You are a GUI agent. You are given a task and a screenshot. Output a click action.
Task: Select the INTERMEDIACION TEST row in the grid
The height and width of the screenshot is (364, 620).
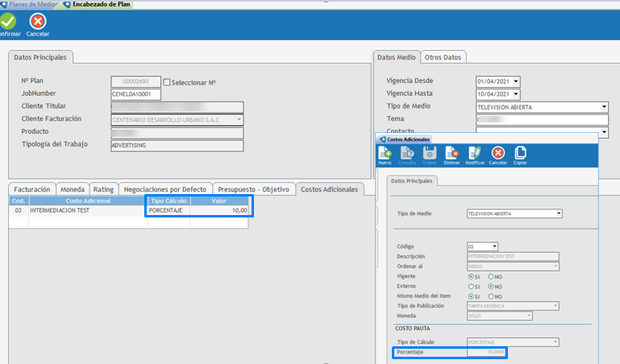[x=87, y=210]
